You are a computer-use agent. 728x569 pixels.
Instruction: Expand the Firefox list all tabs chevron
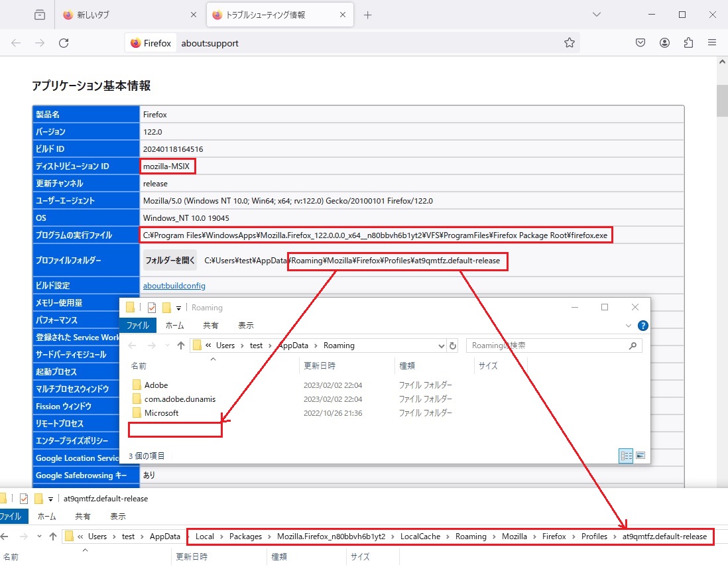point(596,15)
